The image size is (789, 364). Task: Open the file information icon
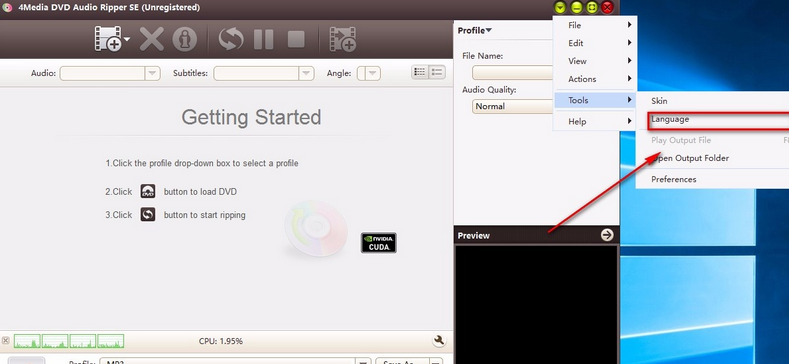coord(185,39)
